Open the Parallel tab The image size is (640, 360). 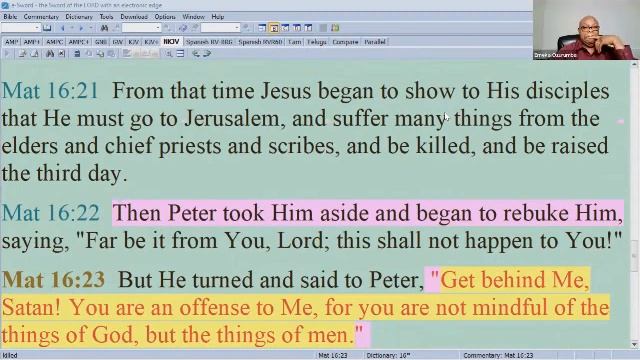(x=374, y=42)
